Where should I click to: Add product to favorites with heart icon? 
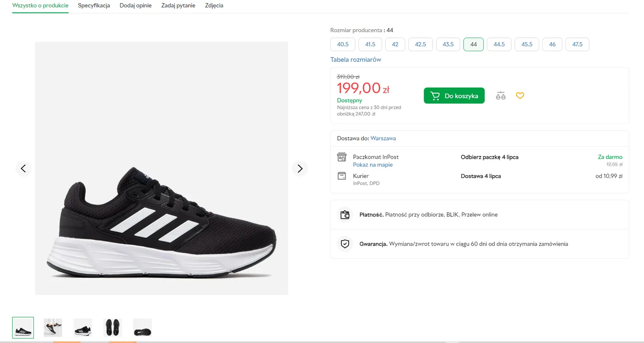click(x=520, y=96)
